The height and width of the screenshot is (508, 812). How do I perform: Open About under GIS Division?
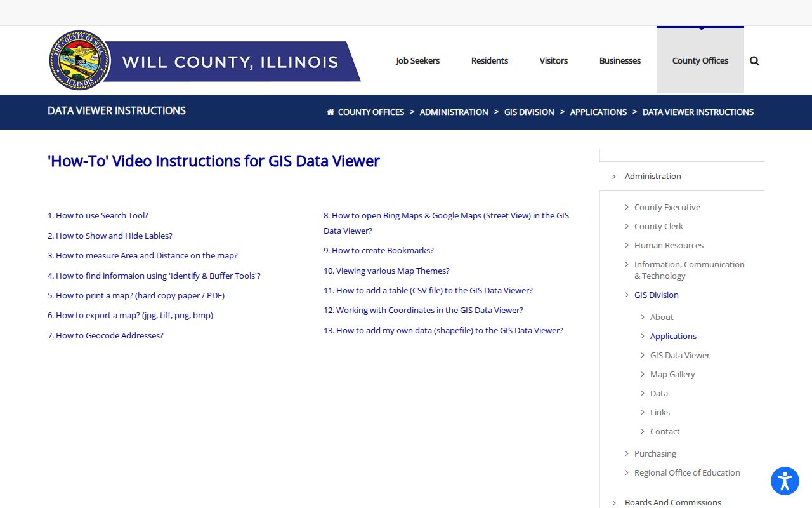coord(662,317)
